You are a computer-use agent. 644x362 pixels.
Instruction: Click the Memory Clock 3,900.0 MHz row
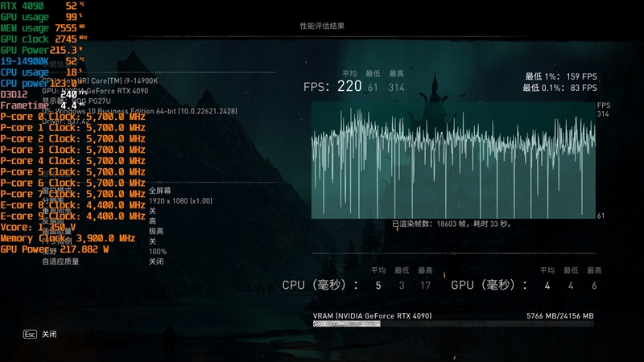click(68, 238)
